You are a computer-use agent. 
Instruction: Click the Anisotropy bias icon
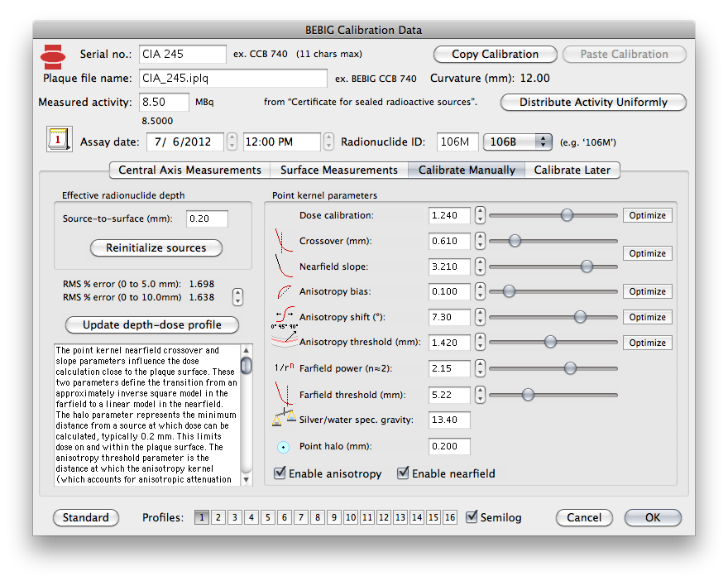click(x=284, y=291)
